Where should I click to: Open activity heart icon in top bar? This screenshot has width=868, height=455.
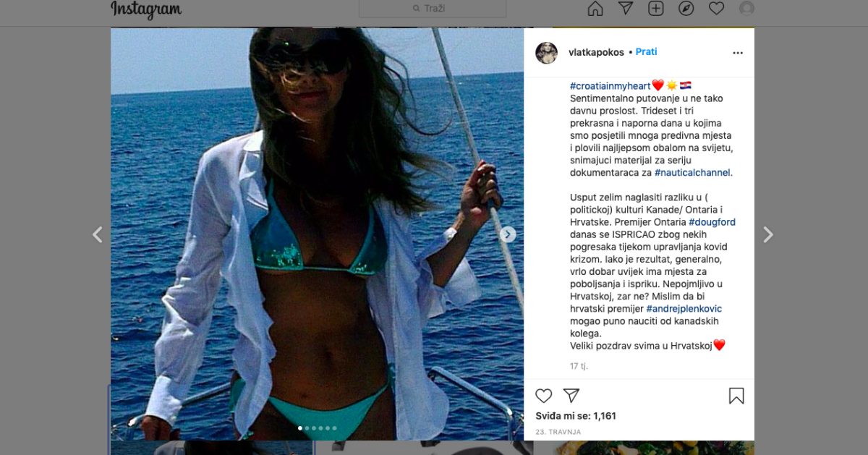tap(717, 8)
